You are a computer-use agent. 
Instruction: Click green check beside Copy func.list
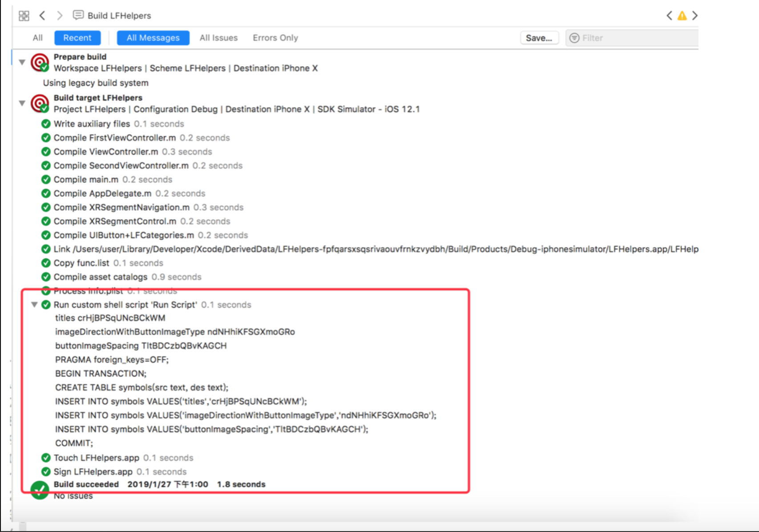pyautogui.click(x=46, y=263)
